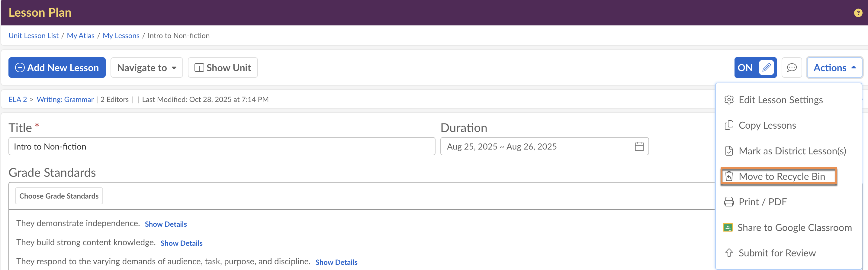868x270 pixels.
Task: Select Move to Recycle Bin
Action: [x=781, y=176]
